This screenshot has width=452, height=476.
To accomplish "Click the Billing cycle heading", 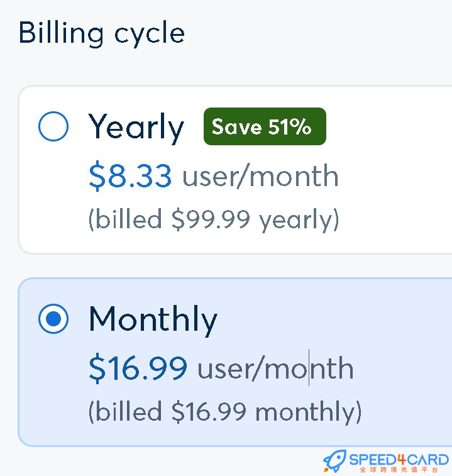I will (102, 33).
